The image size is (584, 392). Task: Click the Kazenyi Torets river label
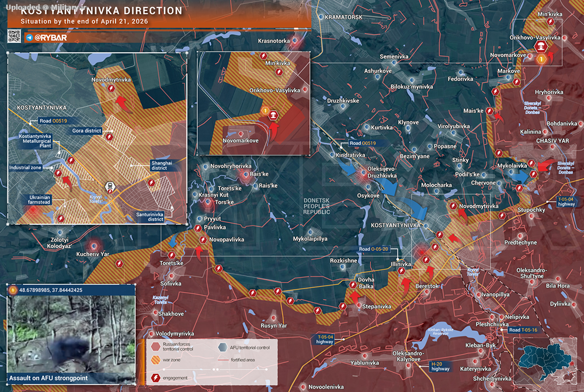click(x=161, y=300)
